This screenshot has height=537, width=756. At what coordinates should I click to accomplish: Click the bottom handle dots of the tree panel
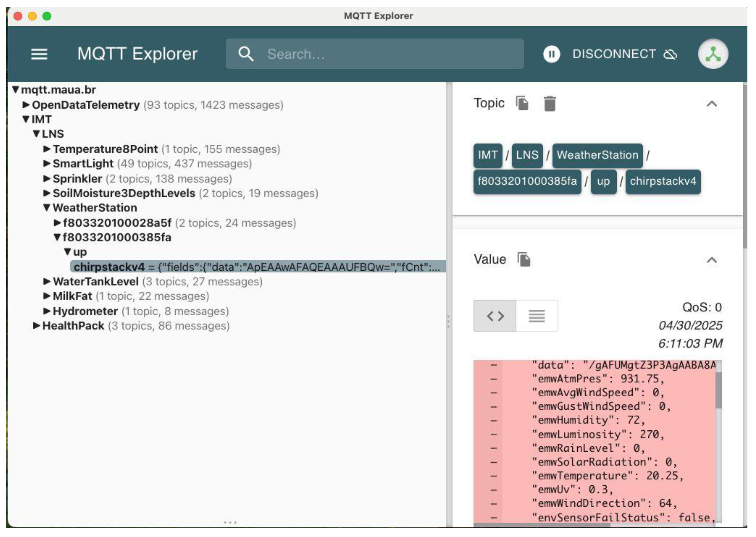[x=230, y=523]
